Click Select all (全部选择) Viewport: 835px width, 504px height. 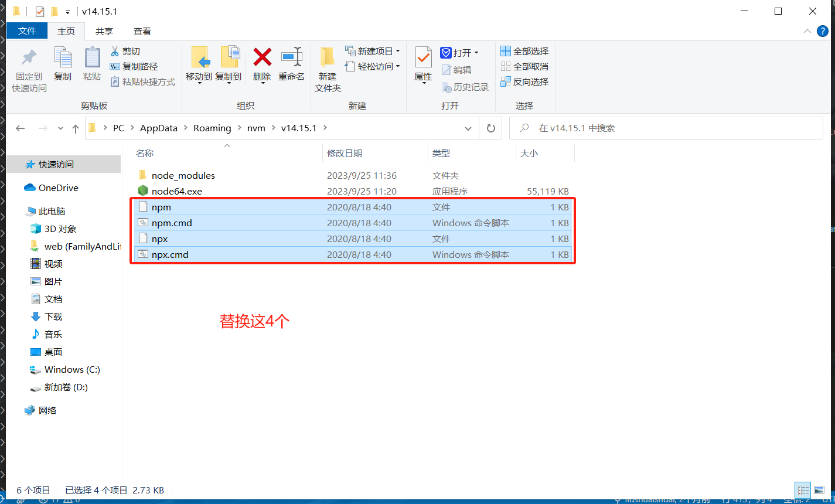pos(524,52)
